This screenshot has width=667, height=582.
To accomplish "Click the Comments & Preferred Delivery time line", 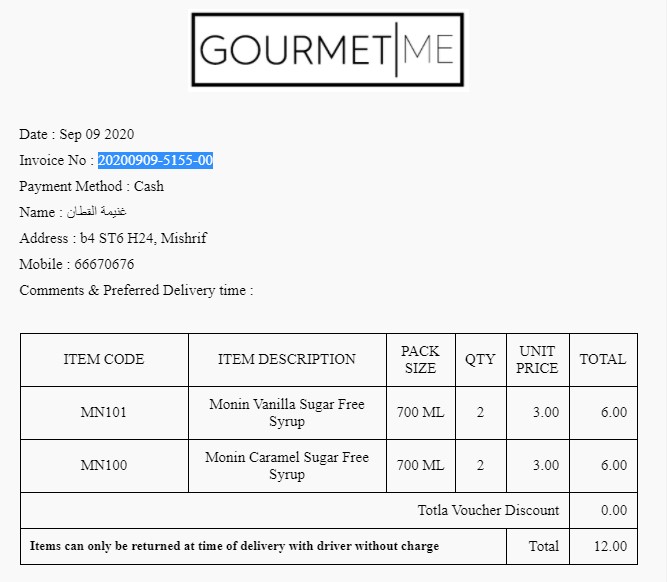I will pos(136,291).
